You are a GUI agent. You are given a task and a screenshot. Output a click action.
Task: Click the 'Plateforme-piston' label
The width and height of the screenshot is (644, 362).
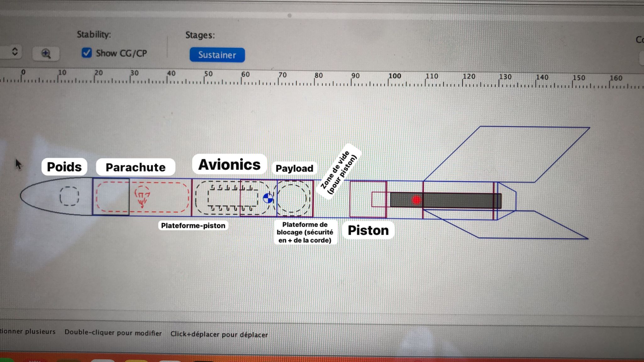point(193,225)
